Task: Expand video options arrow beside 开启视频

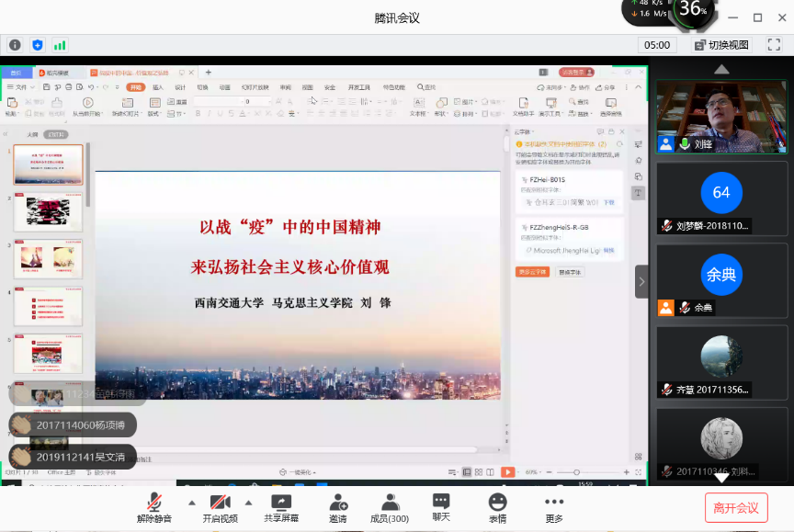Action: (x=249, y=503)
